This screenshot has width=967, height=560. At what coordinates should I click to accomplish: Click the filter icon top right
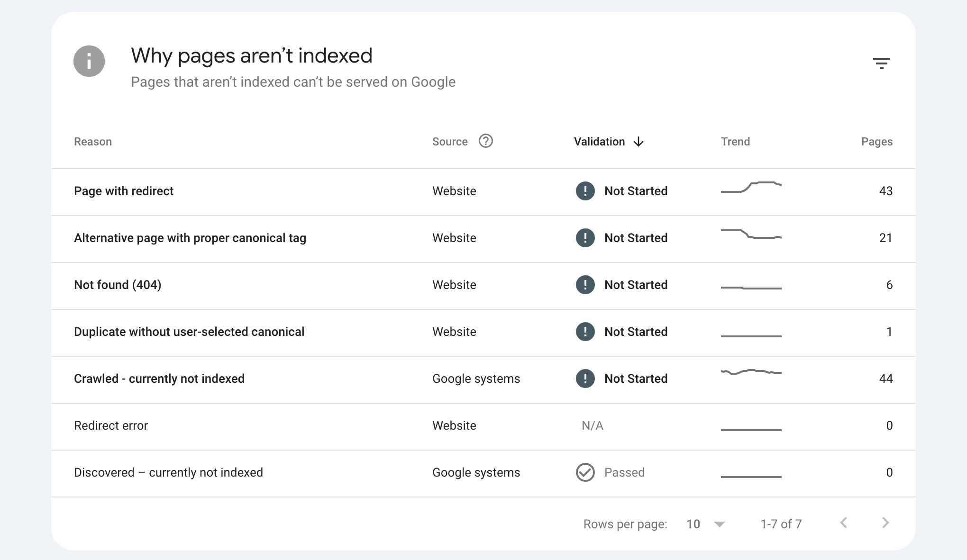(881, 63)
